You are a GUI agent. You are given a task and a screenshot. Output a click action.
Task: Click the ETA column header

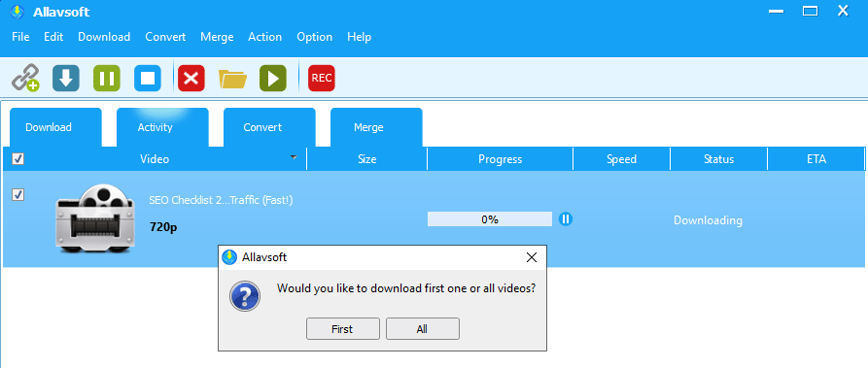tap(816, 159)
